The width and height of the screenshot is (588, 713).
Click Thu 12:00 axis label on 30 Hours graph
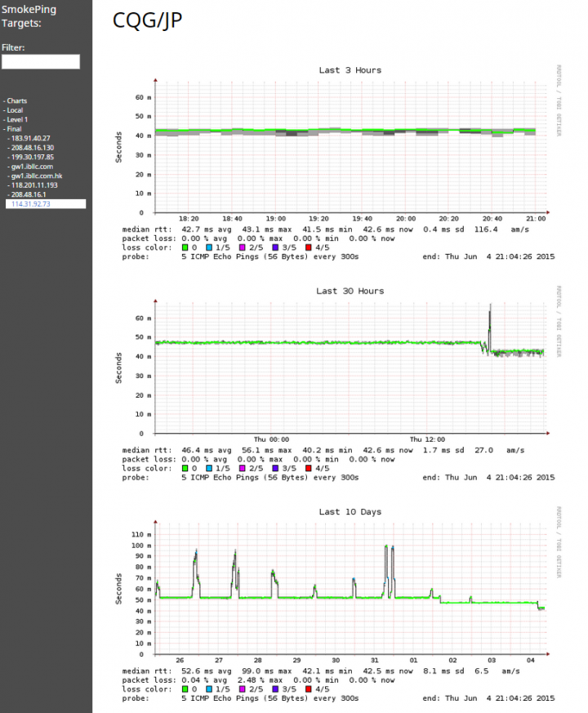[427, 439]
